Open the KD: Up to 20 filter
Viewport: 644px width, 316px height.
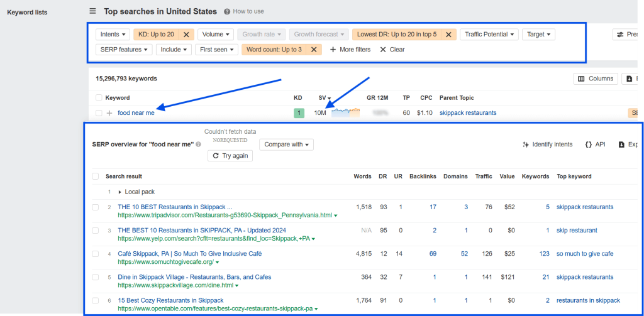pyautogui.click(x=156, y=35)
